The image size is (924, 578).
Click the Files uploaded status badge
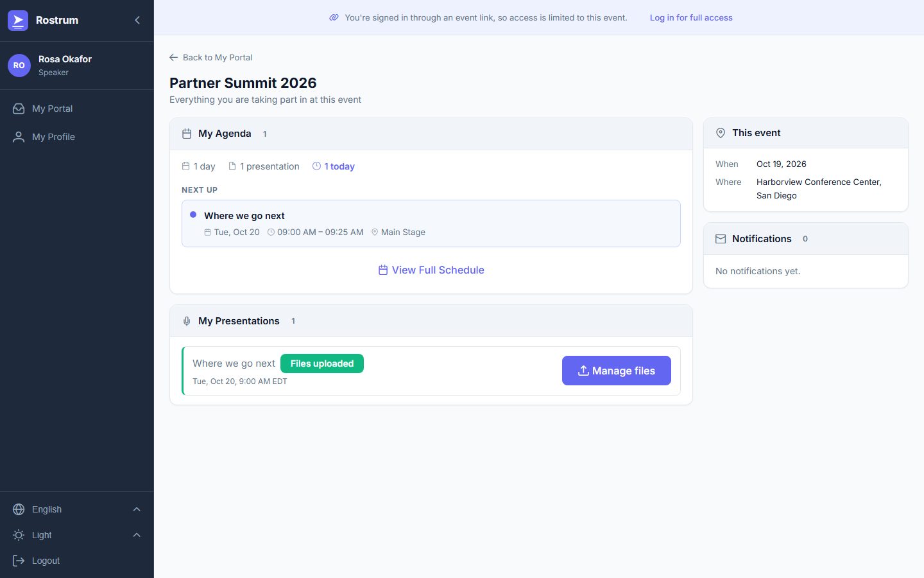(x=322, y=363)
